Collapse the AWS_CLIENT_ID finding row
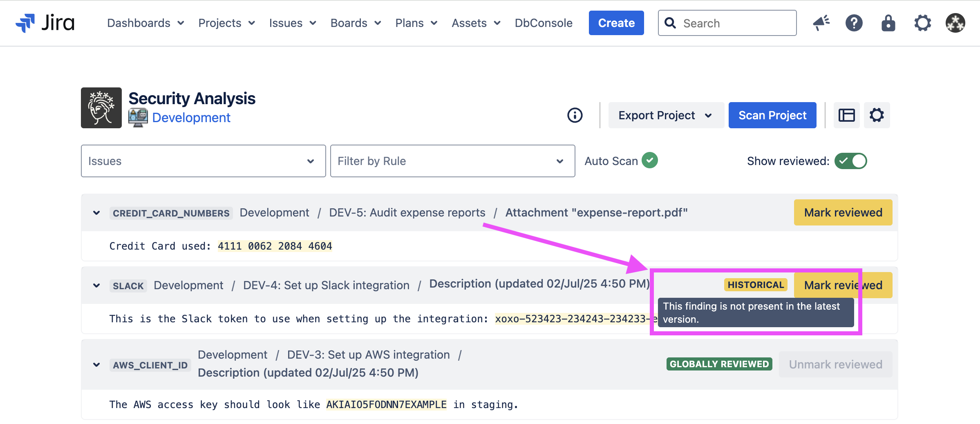The width and height of the screenshot is (980, 424). (x=96, y=365)
